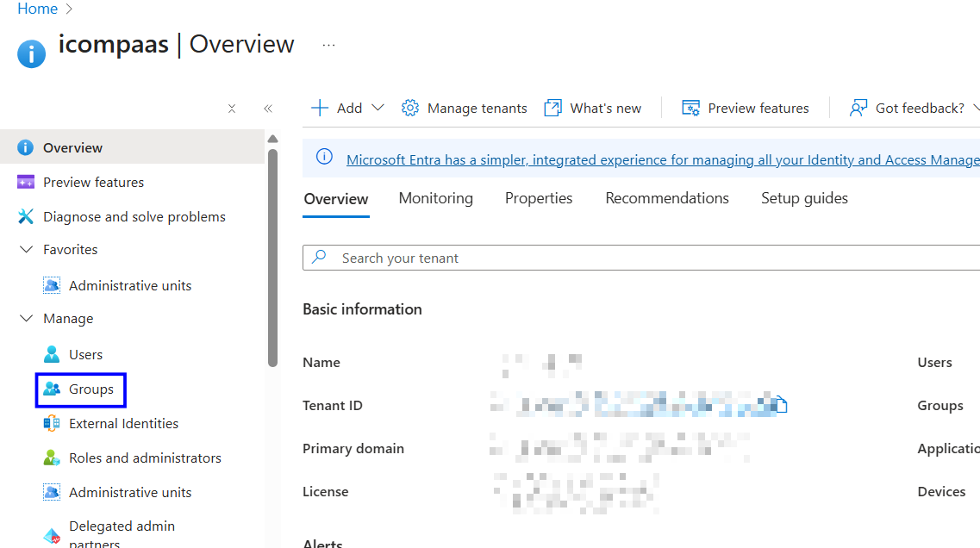Click the Administrative units icon under Favorites
The width and height of the screenshot is (980, 548).
click(x=51, y=285)
